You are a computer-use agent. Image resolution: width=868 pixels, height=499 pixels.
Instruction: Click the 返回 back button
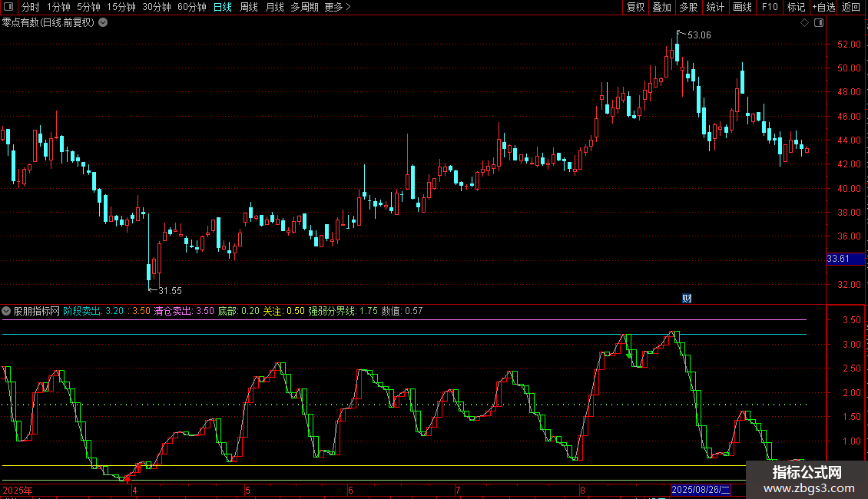coord(851,7)
